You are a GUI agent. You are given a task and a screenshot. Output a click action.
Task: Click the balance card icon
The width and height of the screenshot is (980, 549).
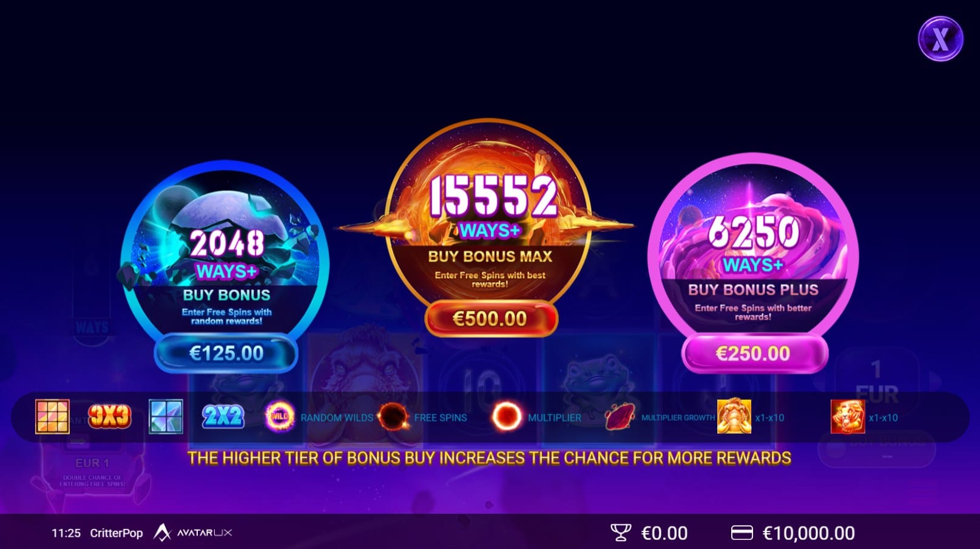[x=742, y=533]
